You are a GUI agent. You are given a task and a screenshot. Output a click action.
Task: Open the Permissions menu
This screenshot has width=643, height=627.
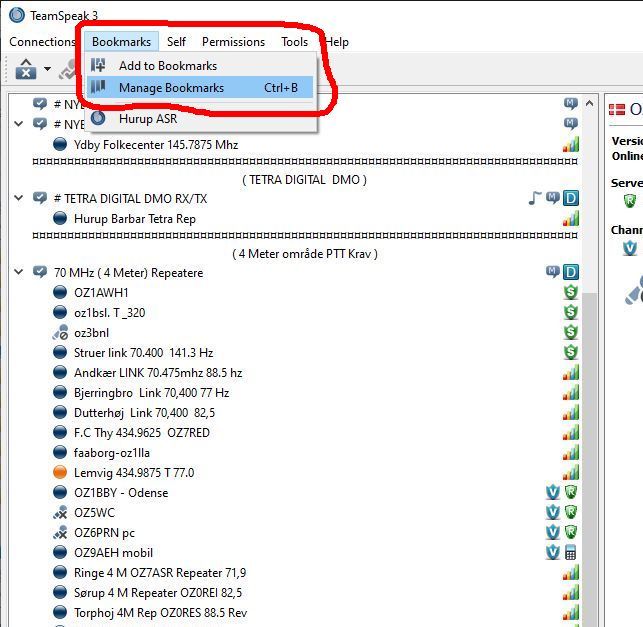[233, 42]
